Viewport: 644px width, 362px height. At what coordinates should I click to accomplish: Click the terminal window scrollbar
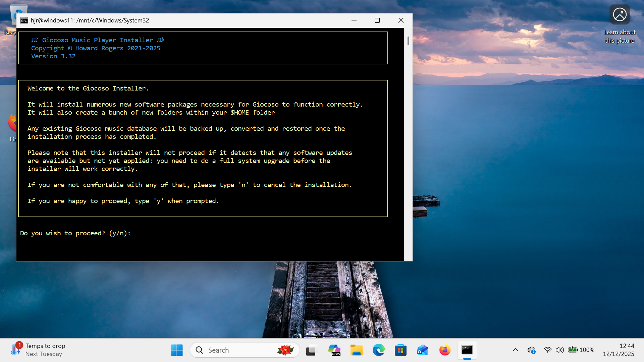click(x=408, y=41)
